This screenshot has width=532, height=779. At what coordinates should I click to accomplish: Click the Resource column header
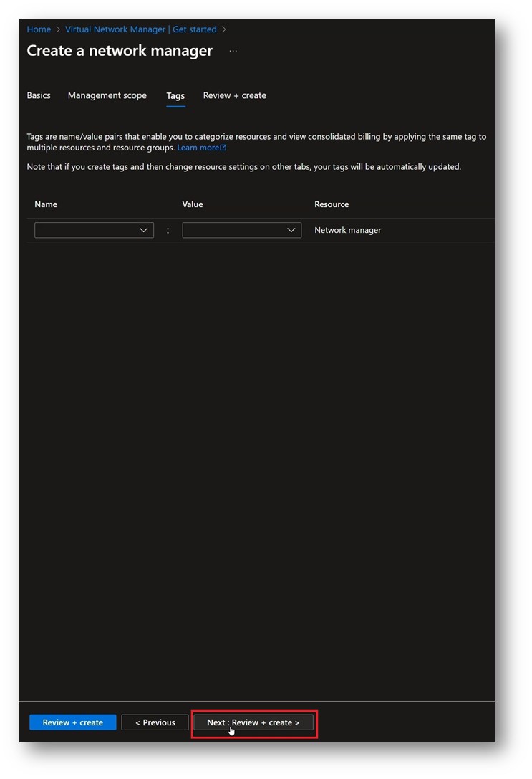point(332,204)
